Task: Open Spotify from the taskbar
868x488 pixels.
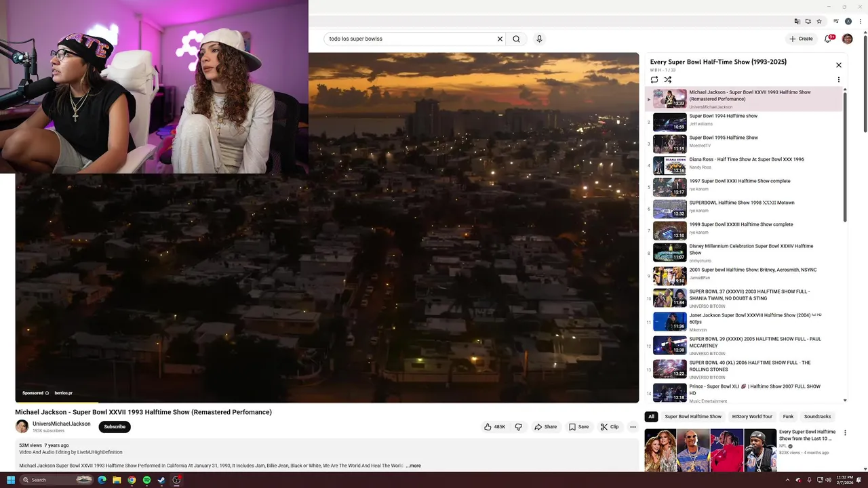Action: (x=146, y=480)
